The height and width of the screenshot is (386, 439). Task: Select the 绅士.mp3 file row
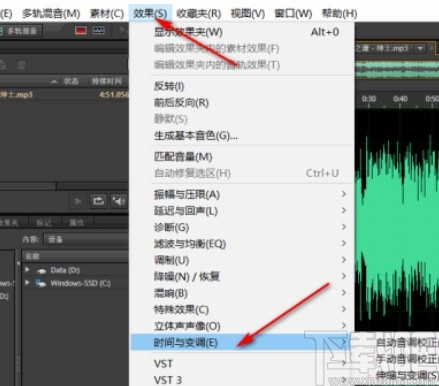[x=64, y=95]
